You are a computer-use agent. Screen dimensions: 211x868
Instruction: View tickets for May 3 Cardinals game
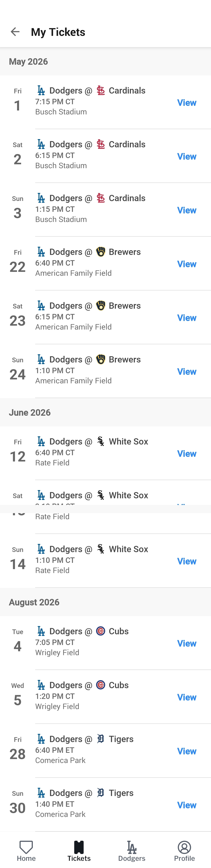click(x=187, y=210)
